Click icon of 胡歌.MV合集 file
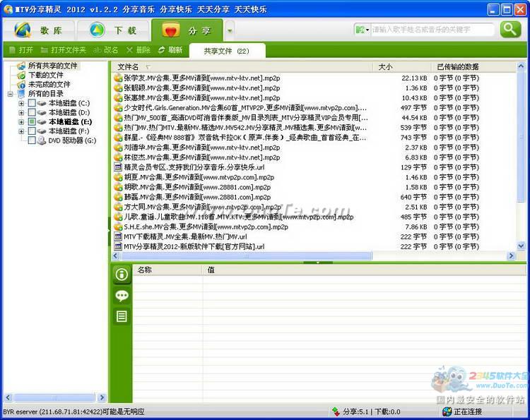The image size is (530, 420). [x=118, y=187]
